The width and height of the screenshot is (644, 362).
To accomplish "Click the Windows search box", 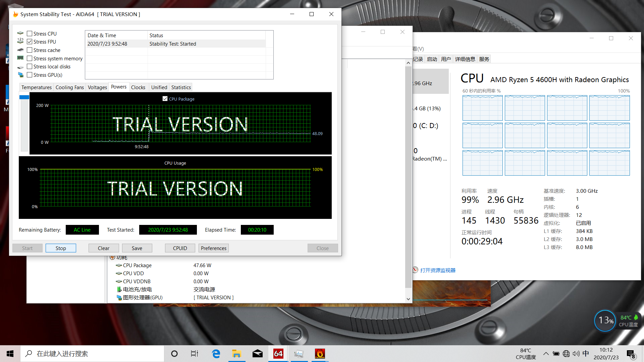I will (x=92, y=354).
